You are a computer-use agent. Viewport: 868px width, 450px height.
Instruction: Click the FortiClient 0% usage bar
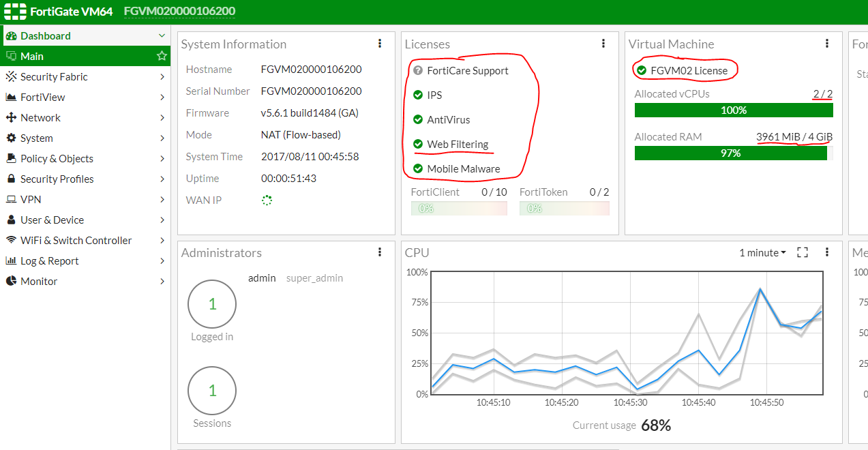coord(459,208)
